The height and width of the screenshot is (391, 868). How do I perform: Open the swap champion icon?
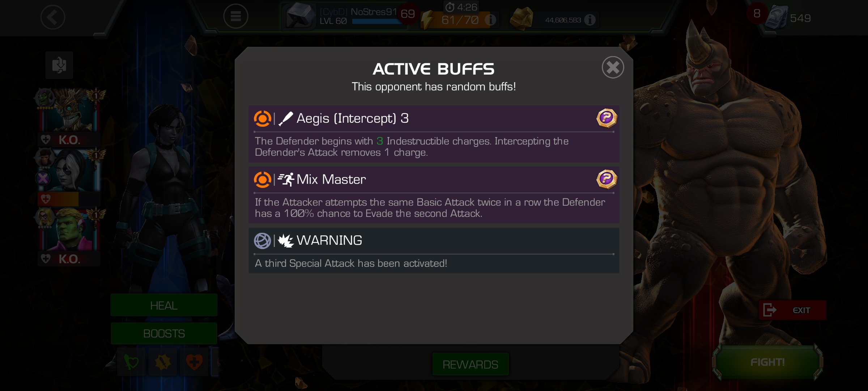(59, 65)
